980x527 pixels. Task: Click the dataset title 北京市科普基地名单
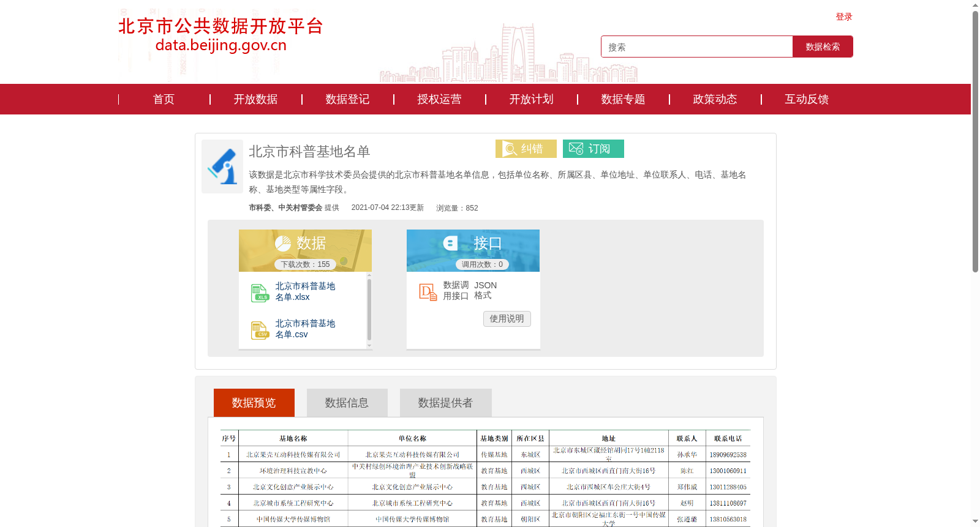point(309,151)
